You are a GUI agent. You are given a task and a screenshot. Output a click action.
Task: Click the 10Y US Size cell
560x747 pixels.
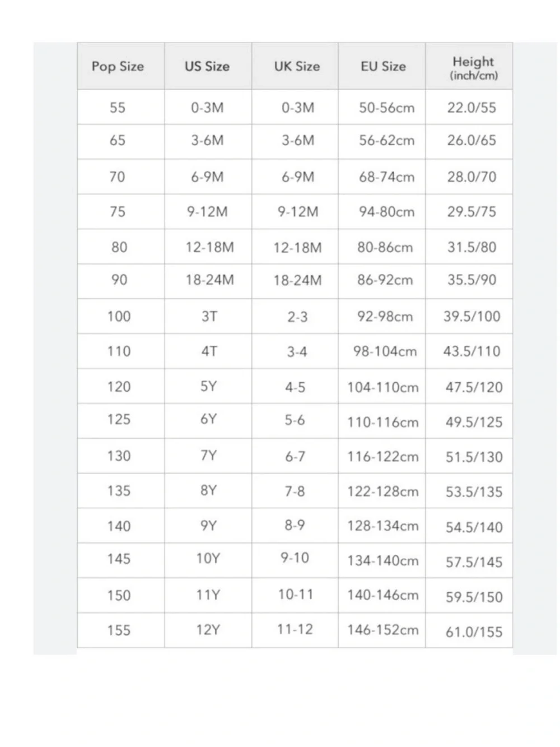[208, 560]
